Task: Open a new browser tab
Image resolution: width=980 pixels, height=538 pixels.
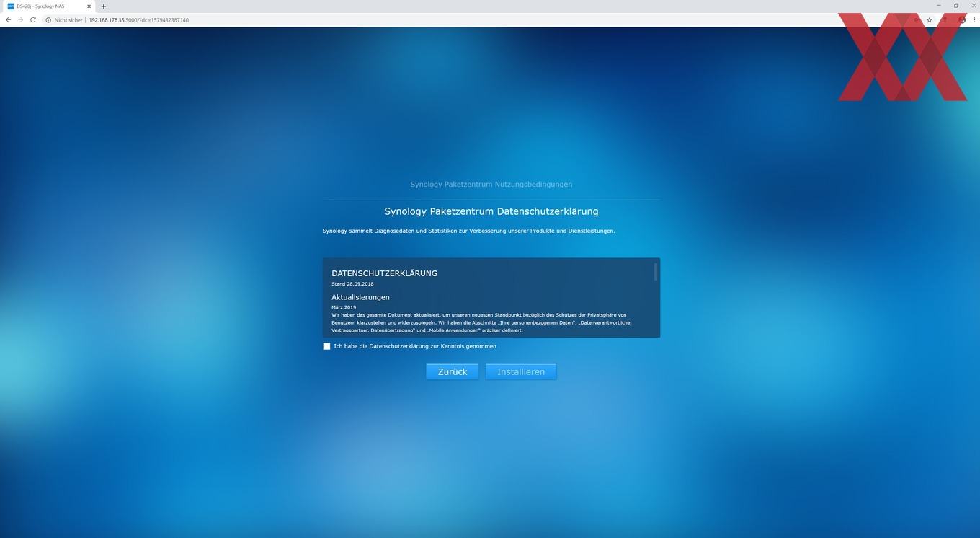Action: 103,6
